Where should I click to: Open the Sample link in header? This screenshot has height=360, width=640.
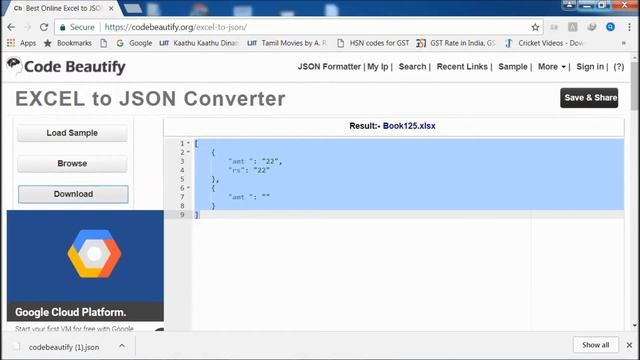(x=513, y=67)
